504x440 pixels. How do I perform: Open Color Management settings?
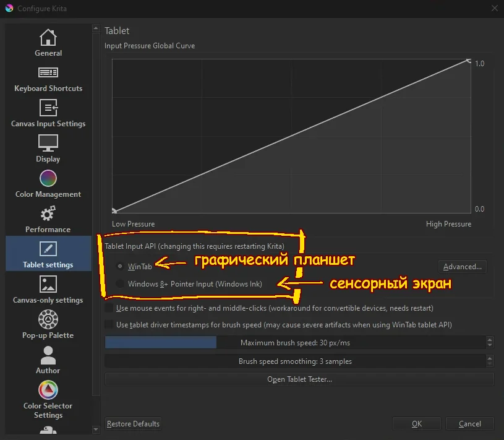tap(48, 184)
